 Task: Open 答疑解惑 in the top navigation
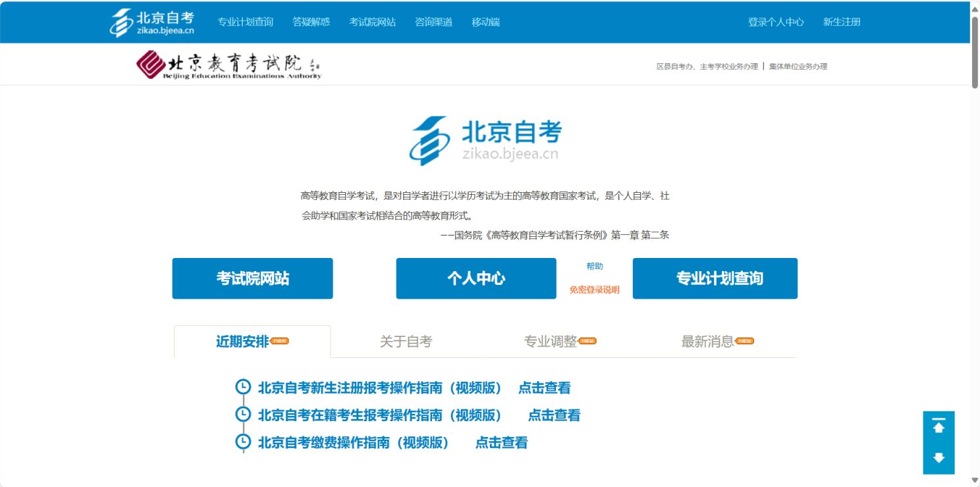312,22
